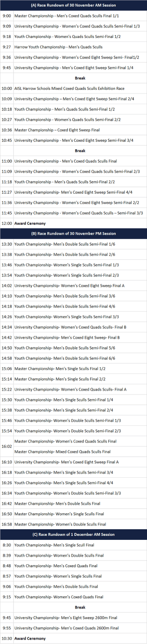Click the 10:36 Master Championship Coxed Eight Sweep Final
This screenshot has width=147, height=644.
[73, 130]
